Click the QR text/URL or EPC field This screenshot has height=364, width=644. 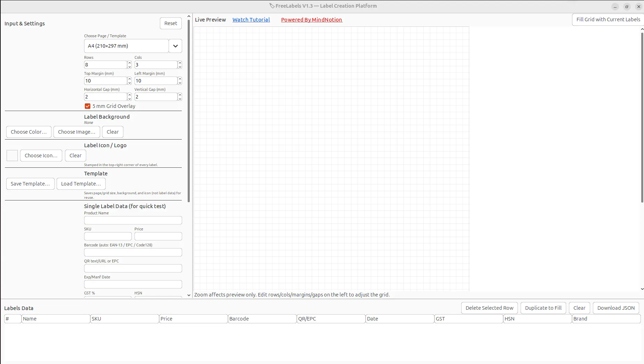[133, 268]
